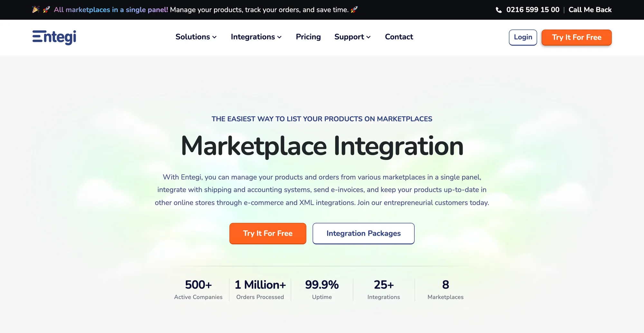This screenshot has height=333, width=644.
Task: Open the Pricing menu item
Action: click(x=308, y=37)
